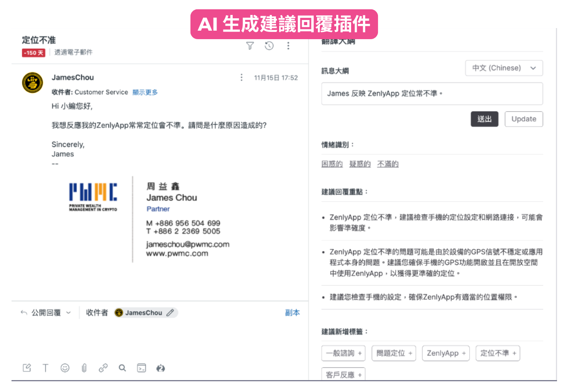Toggle text formatting T icon
The image size is (571, 392).
[46, 368]
